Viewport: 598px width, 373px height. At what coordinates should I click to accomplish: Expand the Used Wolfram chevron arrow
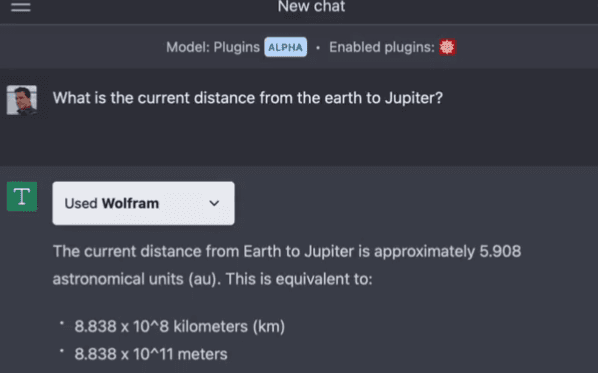[x=214, y=203]
